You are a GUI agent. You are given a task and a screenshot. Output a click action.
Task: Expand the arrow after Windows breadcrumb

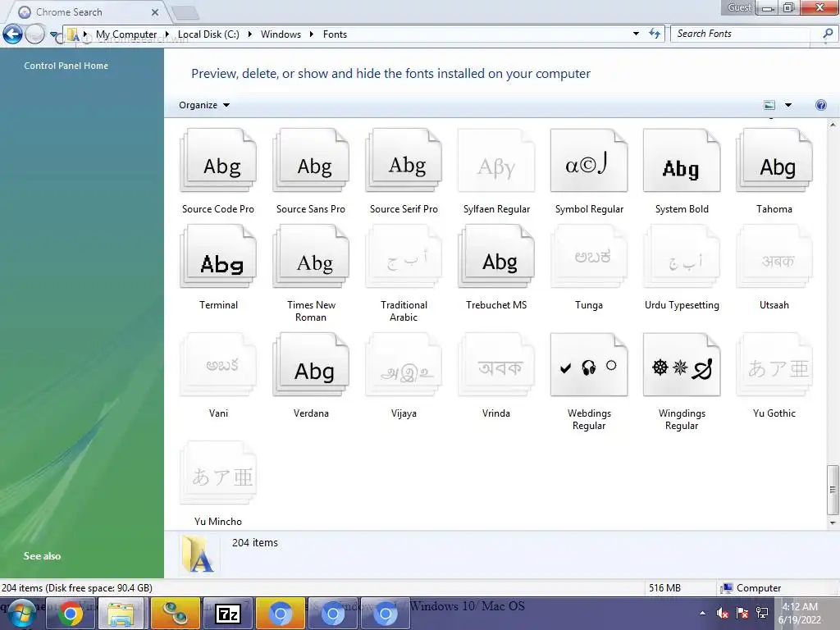coord(311,34)
